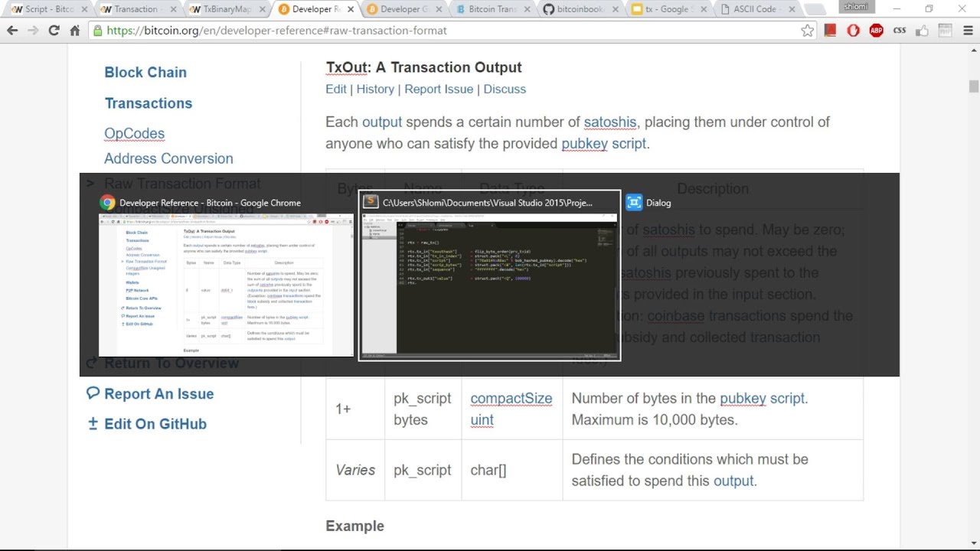980x551 pixels.
Task: Switch to the bitcoinbook GitHub tab
Action: 580,9
